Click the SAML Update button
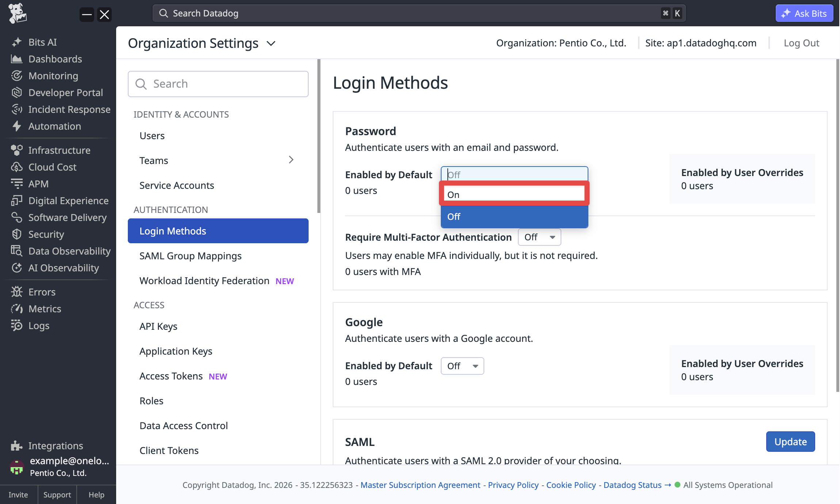The height and width of the screenshot is (504, 840). (x=790, y=442)
